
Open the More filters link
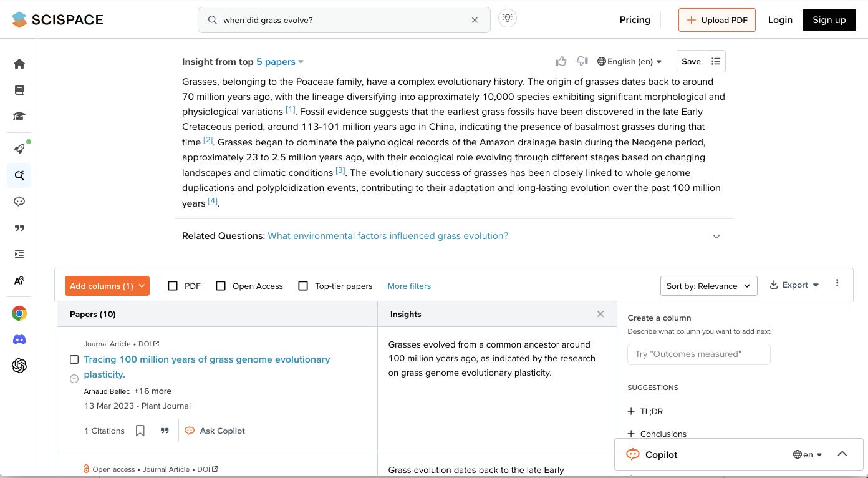[x=409, y=286]
